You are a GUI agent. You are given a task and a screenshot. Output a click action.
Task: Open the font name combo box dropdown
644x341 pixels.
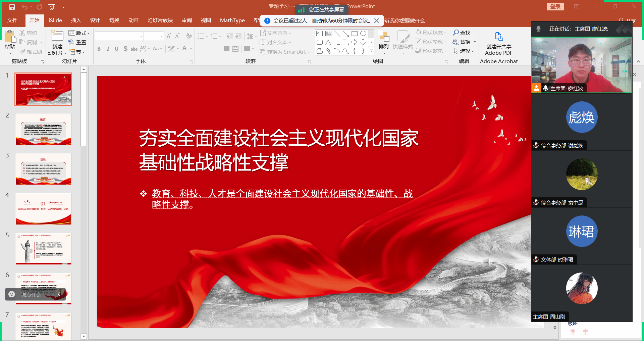click(x=141, y=36)
